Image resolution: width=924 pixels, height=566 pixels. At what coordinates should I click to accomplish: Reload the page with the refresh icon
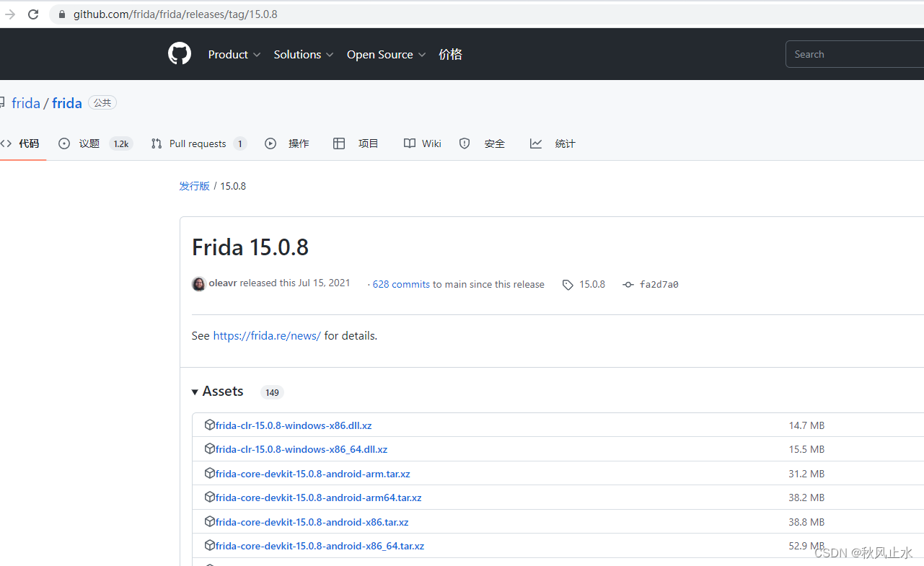pos(33,14)
